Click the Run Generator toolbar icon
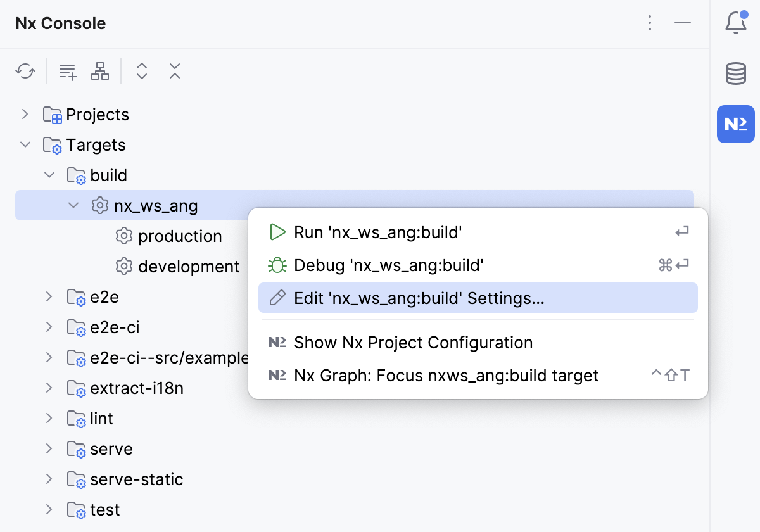Viewport: 760px width, 532px height. 67,71
